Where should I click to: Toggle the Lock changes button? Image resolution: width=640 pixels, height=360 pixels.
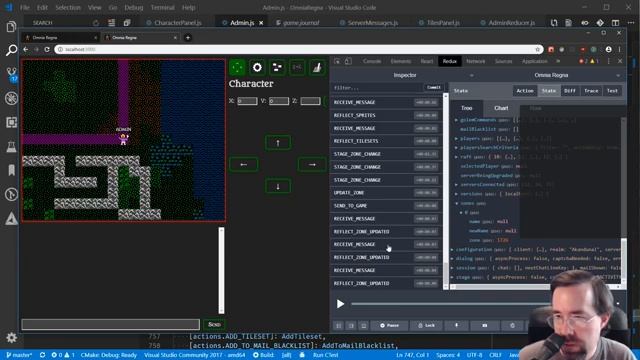(x=427, y=325)
